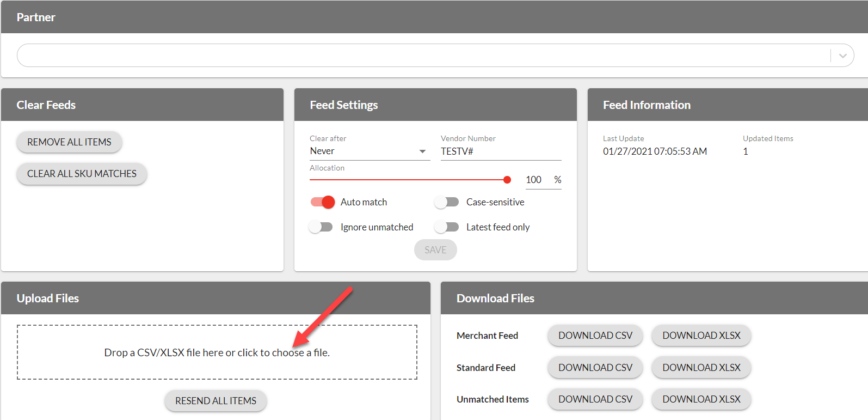
Task: Click Resend All Items button
Action: (216, 401)
